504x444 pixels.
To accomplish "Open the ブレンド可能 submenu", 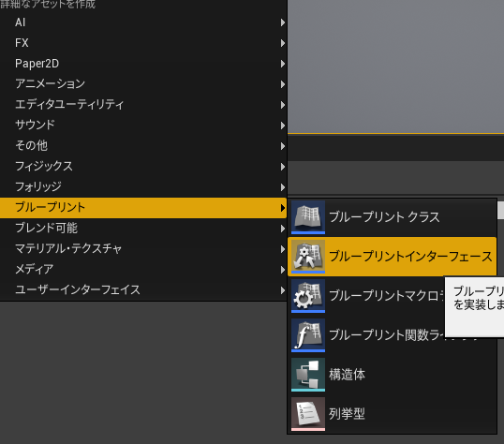I will (x=143, y=229).
